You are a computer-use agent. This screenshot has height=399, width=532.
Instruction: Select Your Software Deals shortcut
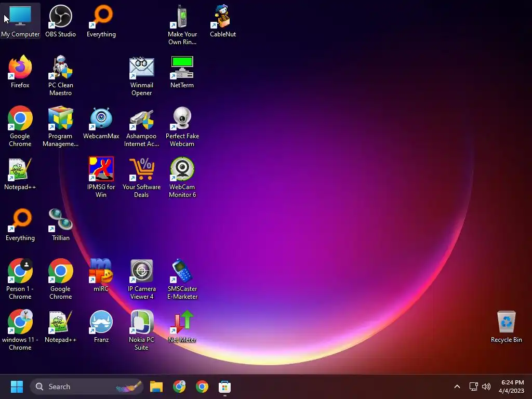[x=141, y=178]
